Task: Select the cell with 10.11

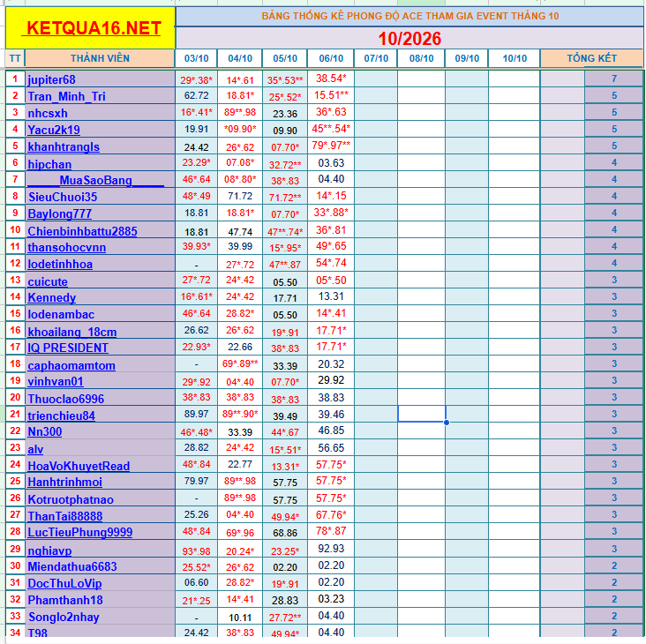Action: pyautogui.click(x=240, y=617)
